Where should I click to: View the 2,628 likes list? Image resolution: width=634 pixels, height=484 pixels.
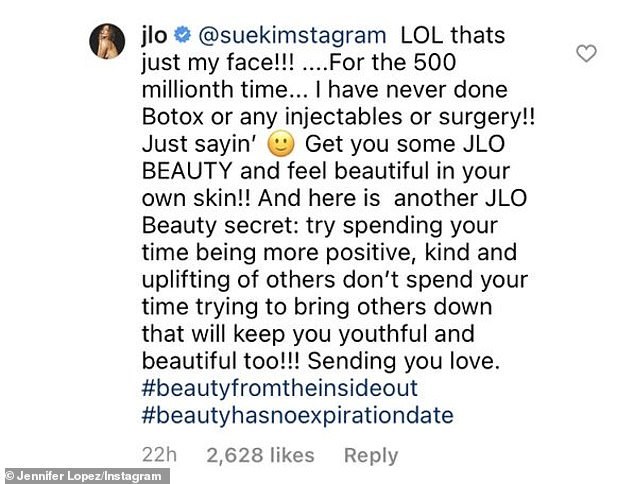coord(260,455)
